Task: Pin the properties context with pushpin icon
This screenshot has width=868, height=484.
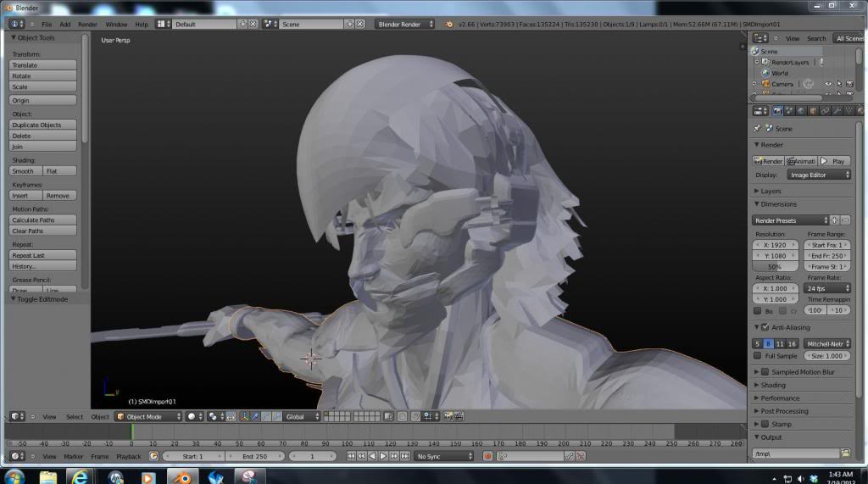Action: click(757, 129)
